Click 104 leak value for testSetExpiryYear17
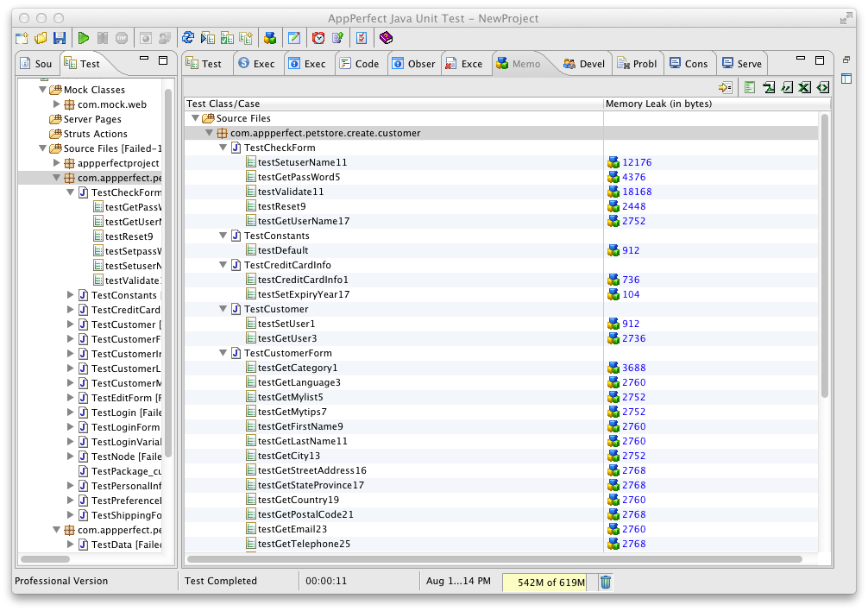The height and width of the screenshot is (611, 868). click(631, 294)
